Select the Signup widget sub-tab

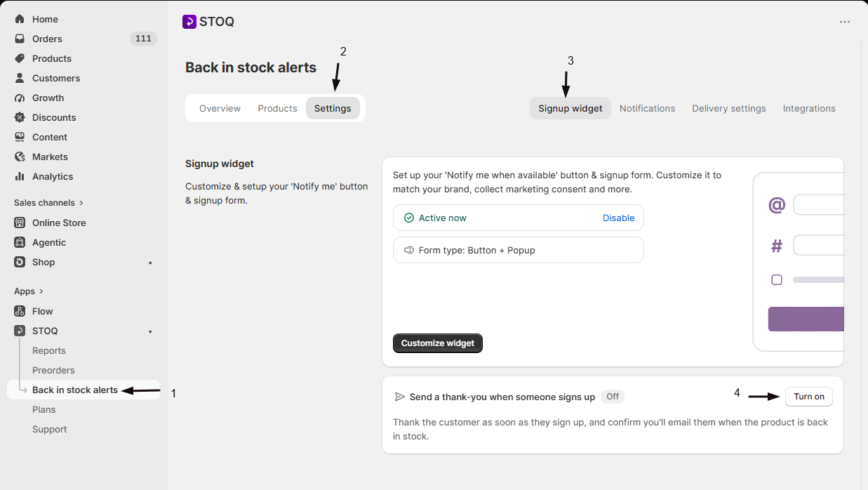click(x=570, y=108)
